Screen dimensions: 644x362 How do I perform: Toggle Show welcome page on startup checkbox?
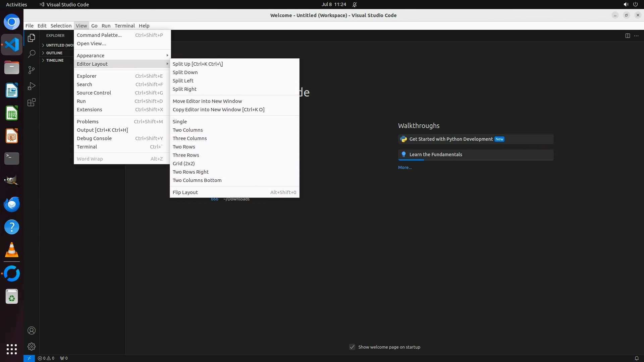(x=352, y=347)
